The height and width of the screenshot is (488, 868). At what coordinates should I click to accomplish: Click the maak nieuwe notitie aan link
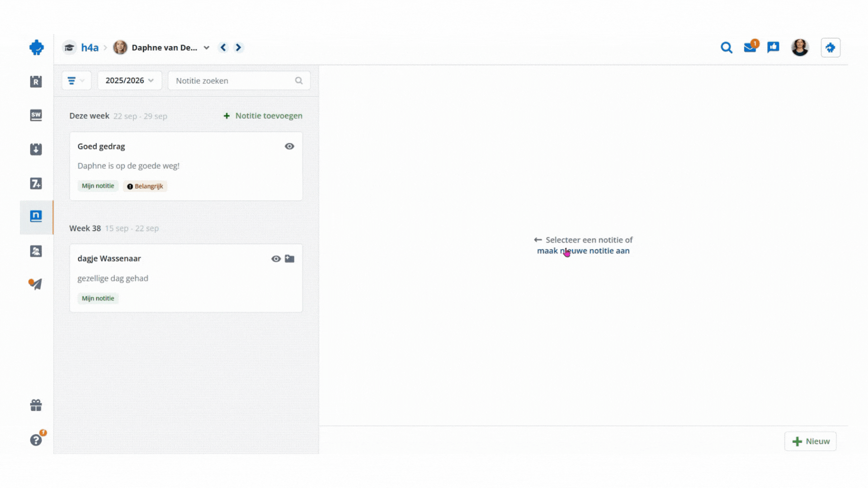click(x=583, y=251)
